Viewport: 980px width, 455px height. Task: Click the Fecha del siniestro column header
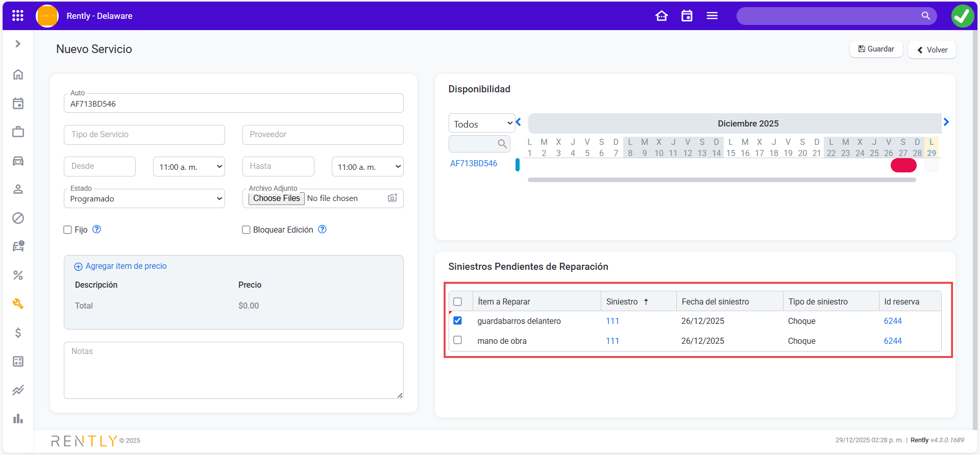(715, 301)
